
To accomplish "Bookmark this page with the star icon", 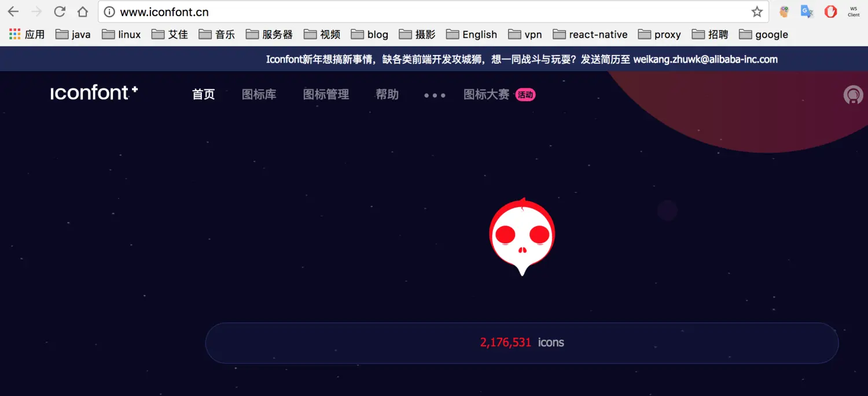I will pos(757,12).
